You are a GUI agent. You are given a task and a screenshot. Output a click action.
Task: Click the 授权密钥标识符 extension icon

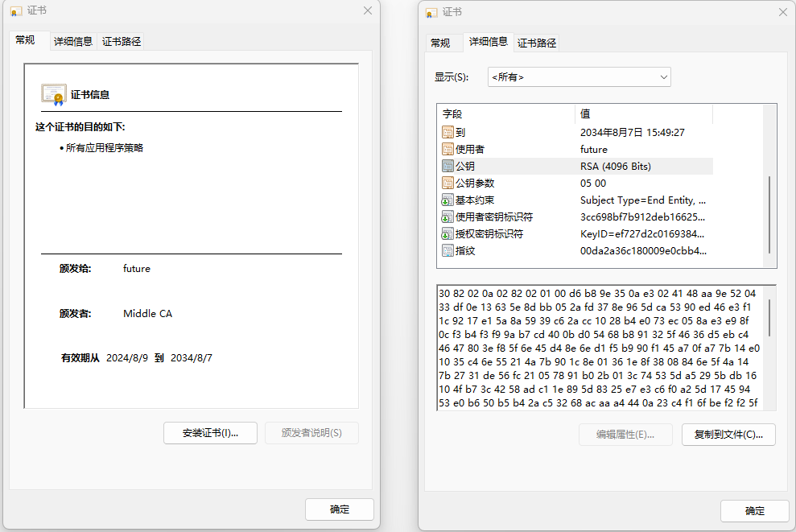point(447,233)
